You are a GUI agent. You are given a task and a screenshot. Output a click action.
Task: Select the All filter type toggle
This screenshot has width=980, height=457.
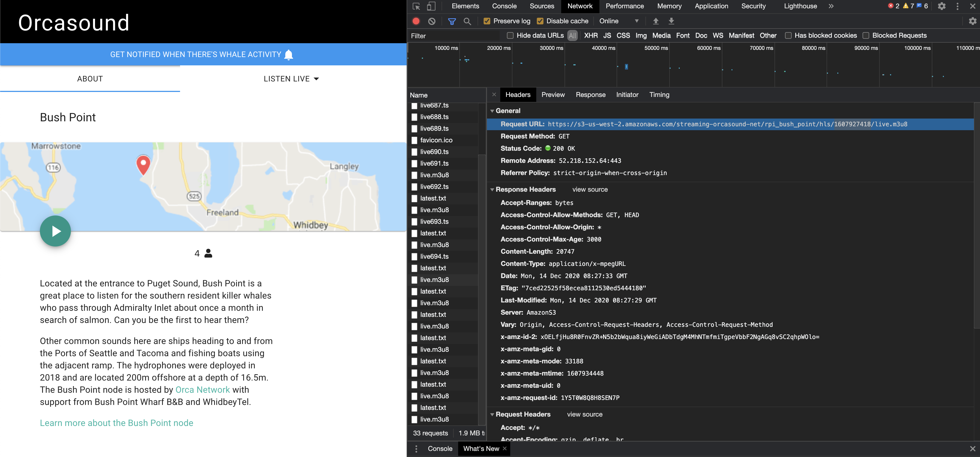click(x=572, y=35)
